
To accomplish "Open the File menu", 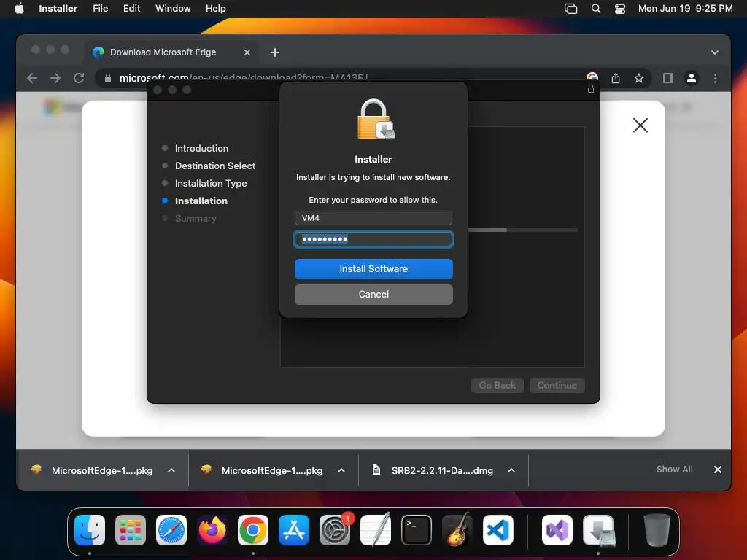I will tap(100, 9).
